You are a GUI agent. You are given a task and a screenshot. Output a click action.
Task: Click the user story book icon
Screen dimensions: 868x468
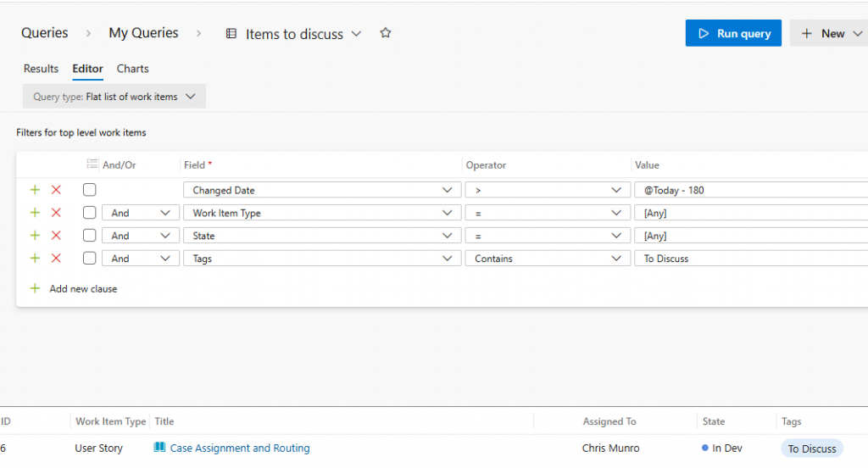159,448
